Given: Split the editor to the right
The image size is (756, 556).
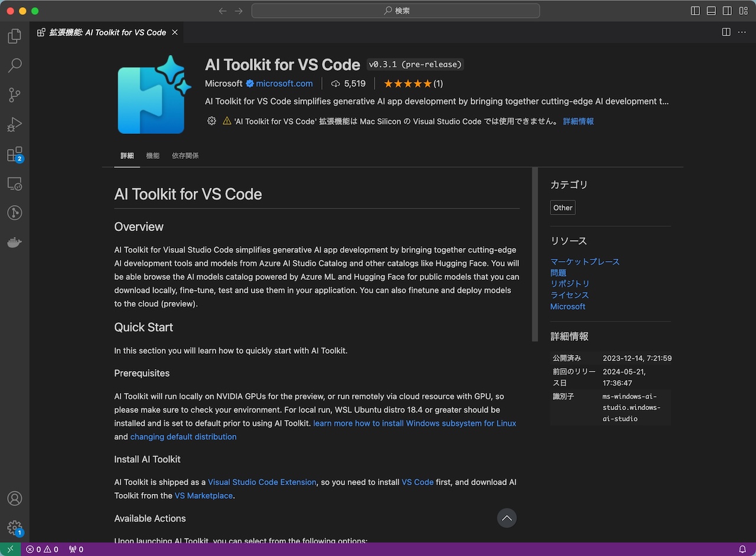Looking at the screenshot, I should pos(726,32).
